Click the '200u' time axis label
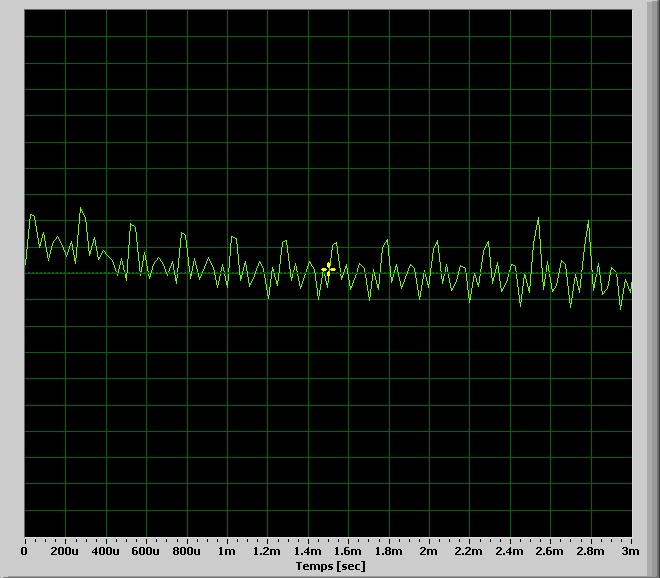This screenshot has width=660, height=578. [64, 551]
